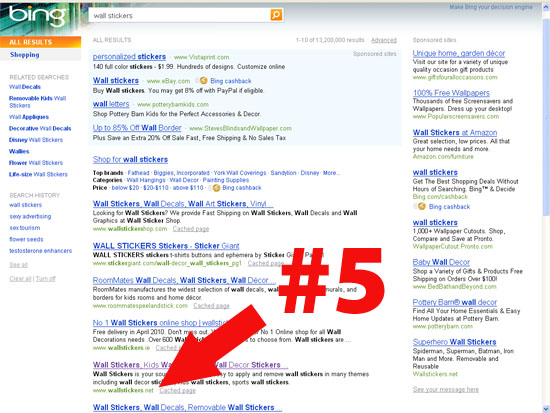Open the Bing logo homepage
The width and height of the screenshot is (550, 413).
[37, 16]
